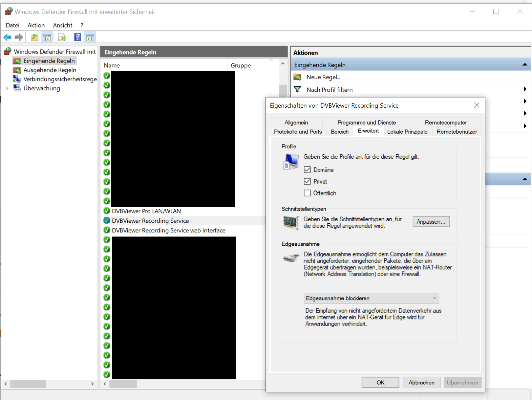
Task: Click Nach Profil filtern action
Action: [x=329, y=90]
